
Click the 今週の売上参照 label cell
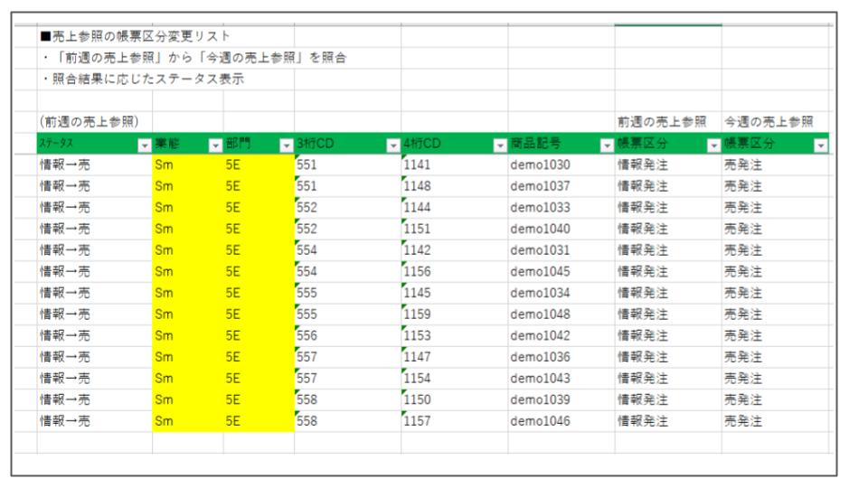[x=768, y=122]
